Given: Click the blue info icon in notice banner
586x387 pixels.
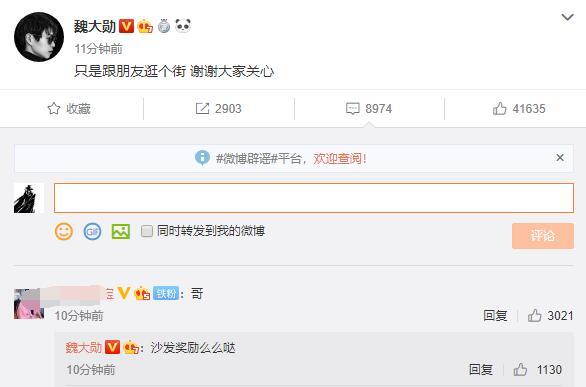Looking at the screenshot, I should 202,158.
